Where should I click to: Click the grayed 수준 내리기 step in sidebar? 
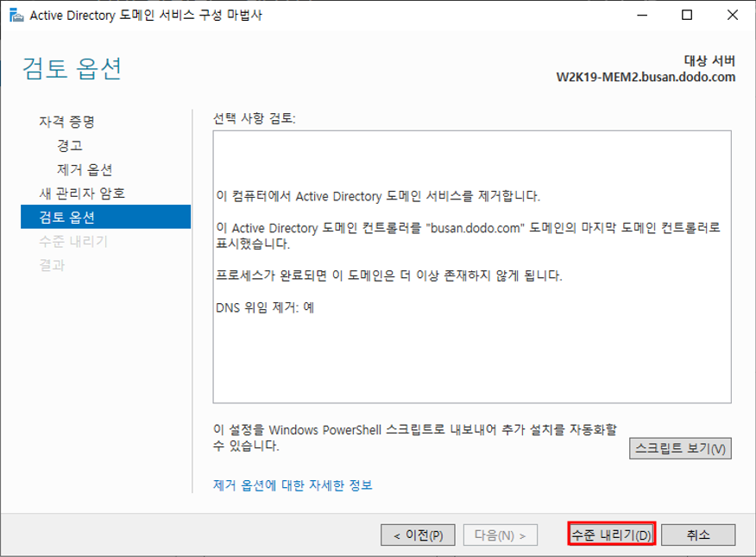point(73,241)
